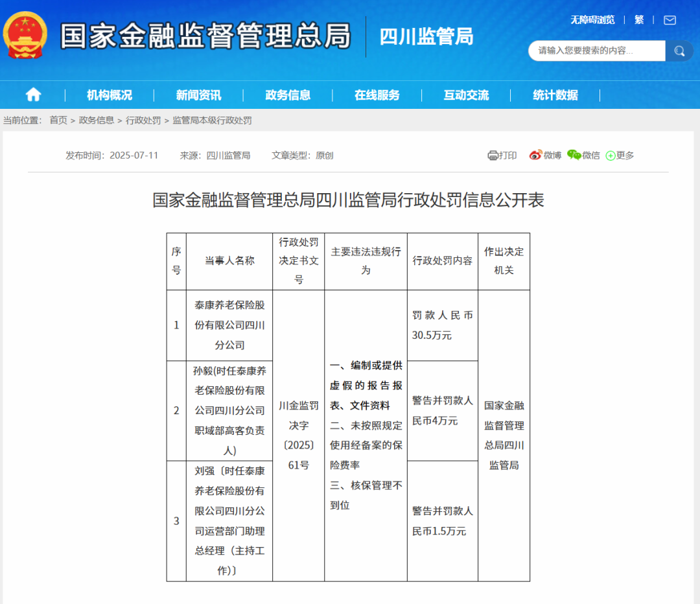Click the 四川监管局 header title
The width and height of the screenshot is (700, 604).
(426, 36)
